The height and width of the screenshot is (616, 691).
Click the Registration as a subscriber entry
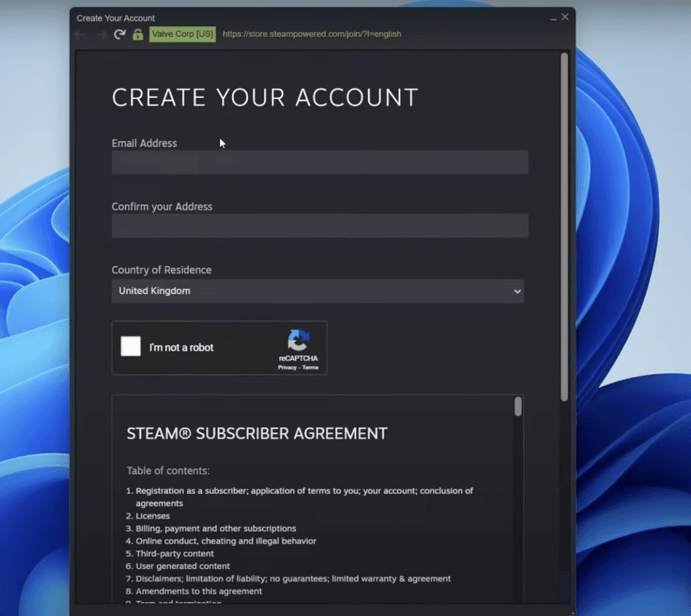pyautogui.click(x=304, y=497)
